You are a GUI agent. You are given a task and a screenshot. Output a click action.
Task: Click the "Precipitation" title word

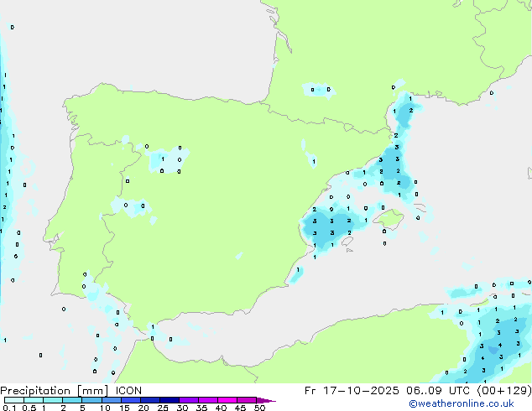tap(36, 391)
